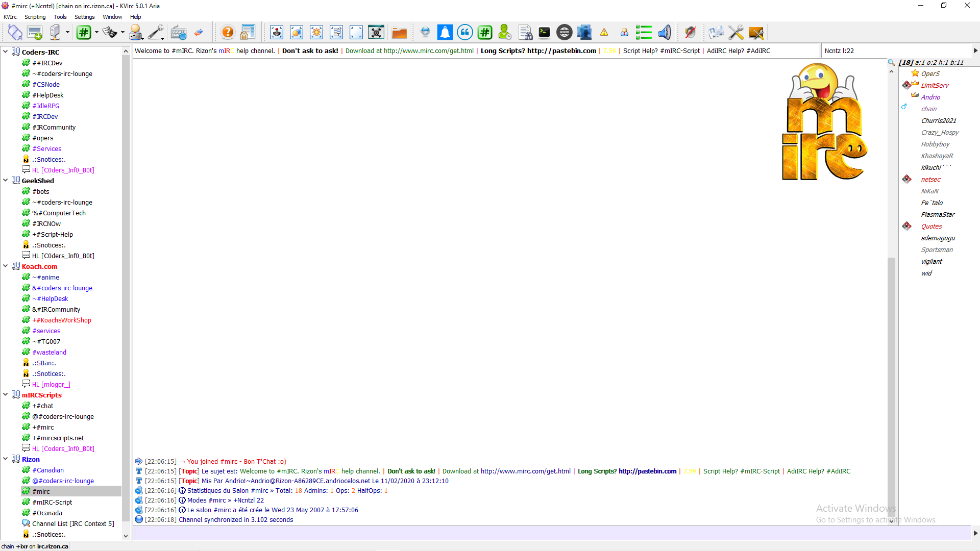
Task: Click the green bullet list icon
Action: 644,33
